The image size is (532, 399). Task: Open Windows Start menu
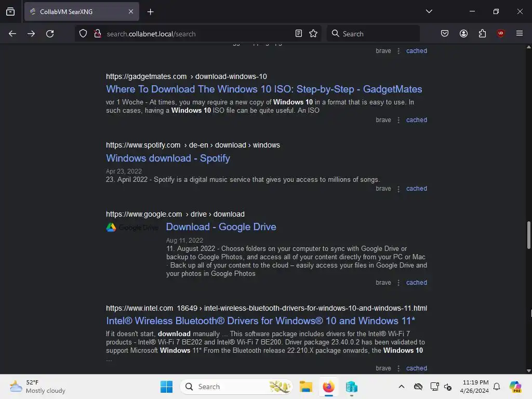click(167, 387)
